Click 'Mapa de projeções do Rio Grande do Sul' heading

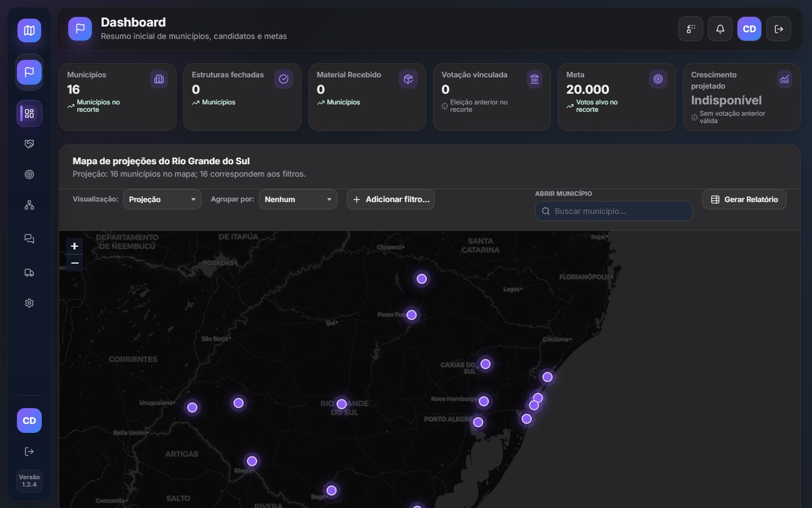pos(161,161)
